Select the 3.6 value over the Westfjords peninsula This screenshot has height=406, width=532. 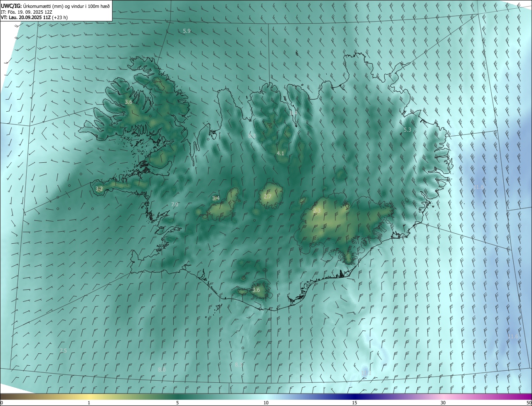[128, 102]
